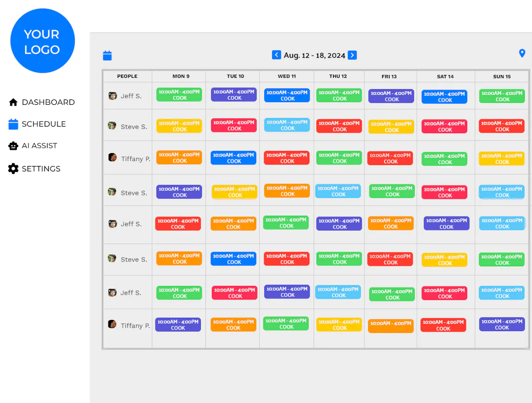532x403 pixels.
Task: Open Tiffany P.'s blue Tuesday shift
Action: [x=234, y=158]
